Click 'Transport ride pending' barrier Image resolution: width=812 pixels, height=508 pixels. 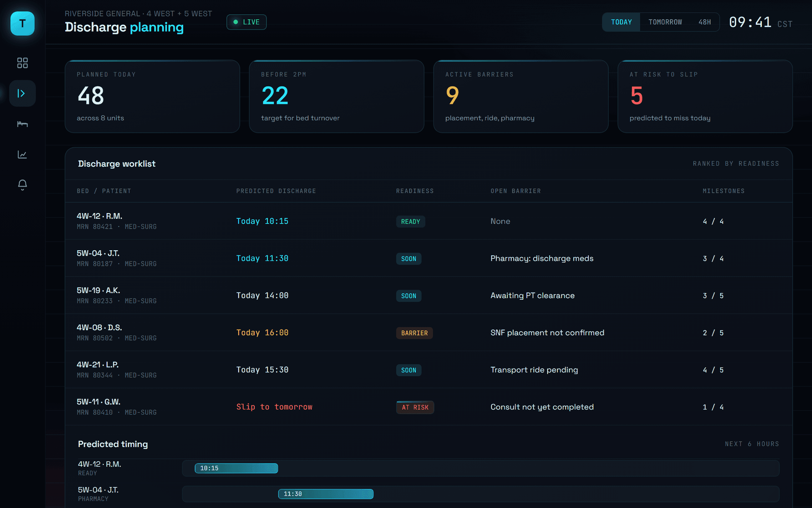tap(534, 370)
